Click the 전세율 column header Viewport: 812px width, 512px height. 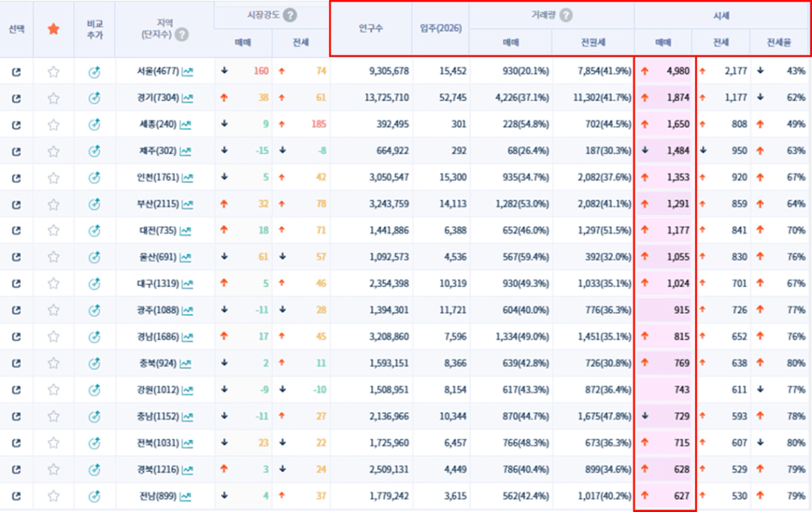point(779,43)
